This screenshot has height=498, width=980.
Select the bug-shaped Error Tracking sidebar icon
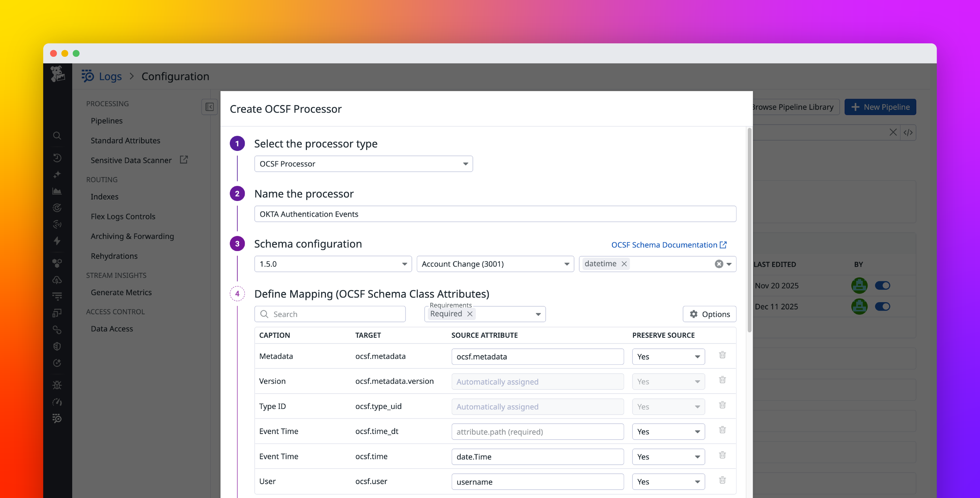57,385
